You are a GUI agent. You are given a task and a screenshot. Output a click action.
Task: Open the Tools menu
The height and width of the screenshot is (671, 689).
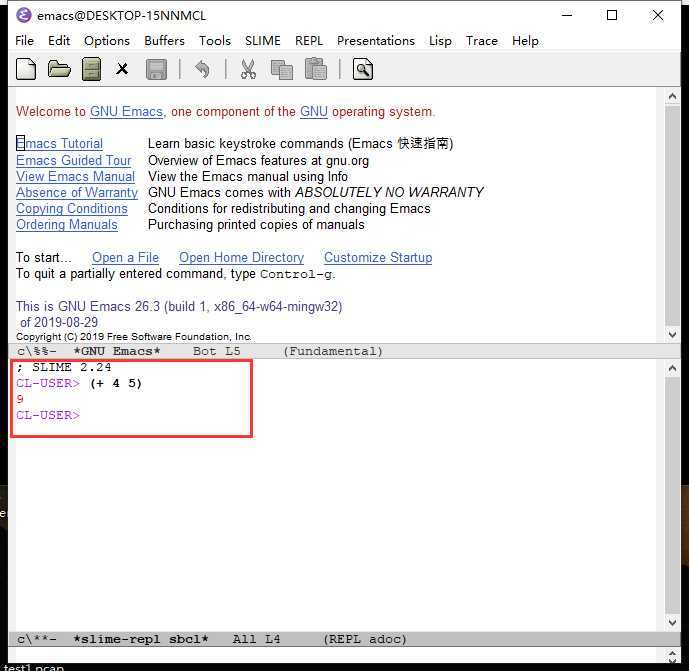click(x=215, y=41)
